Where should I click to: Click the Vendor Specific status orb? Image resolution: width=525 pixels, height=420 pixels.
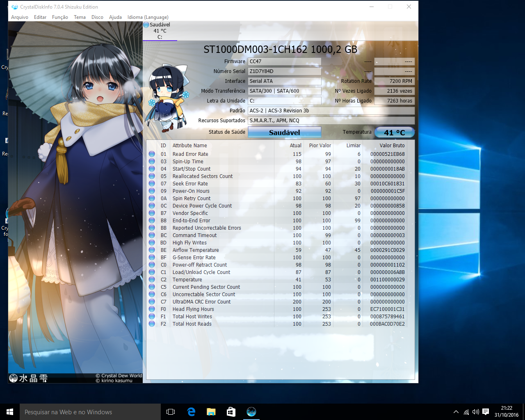(152, 213)
